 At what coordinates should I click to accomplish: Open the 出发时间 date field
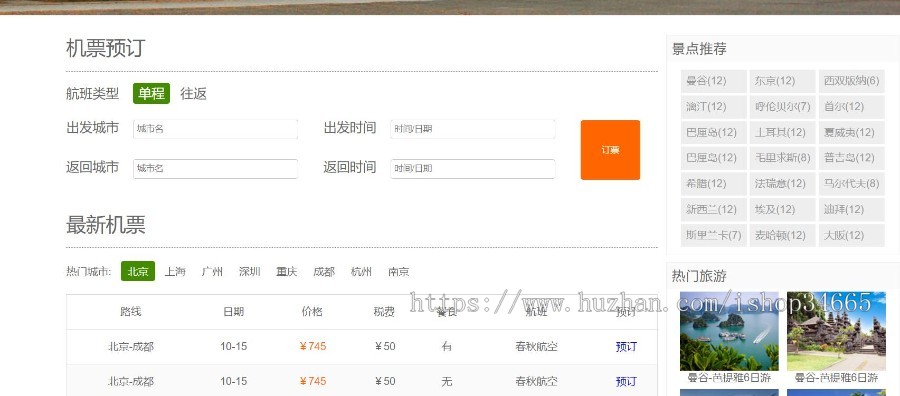[472, 129]
